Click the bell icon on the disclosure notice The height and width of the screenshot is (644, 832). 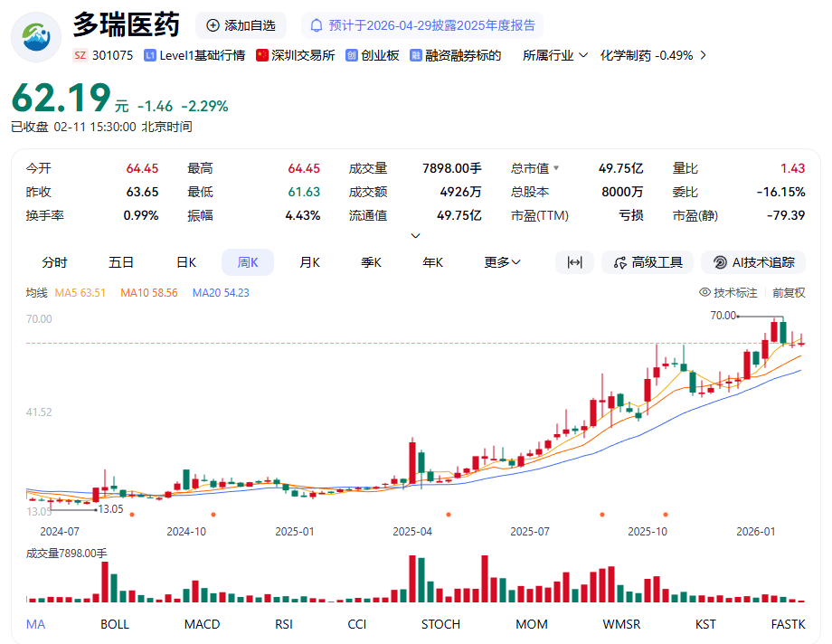click(316, 24)
